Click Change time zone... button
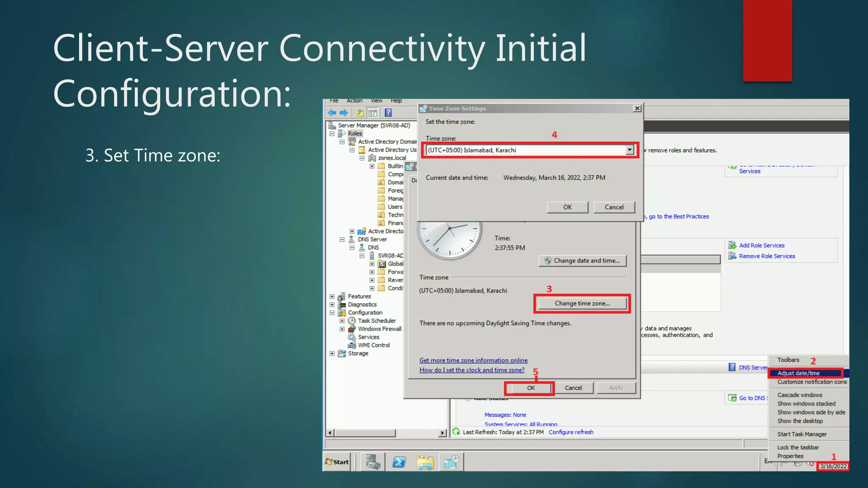Image resolution: width=868 pixels, height=488 pixels. click(582, 303)
